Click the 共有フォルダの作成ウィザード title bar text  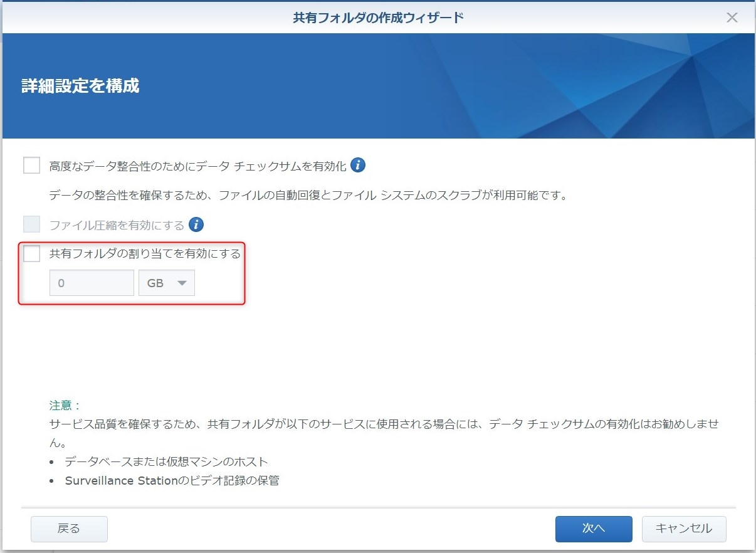(x=378, y=18)
